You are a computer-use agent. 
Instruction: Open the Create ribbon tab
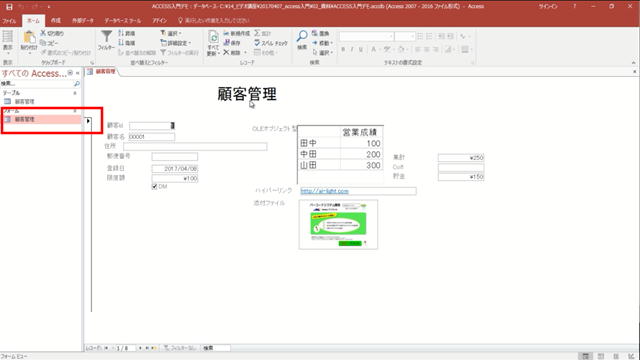tap(56, 20)
